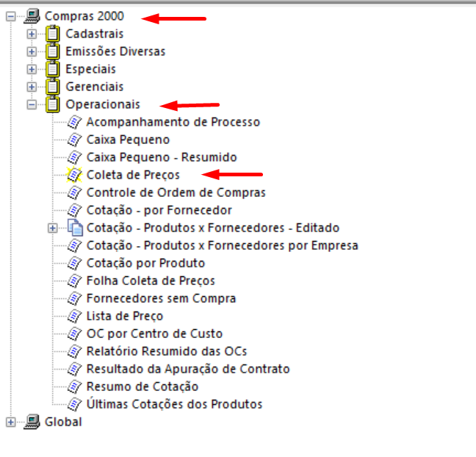
Task: Open Relatório Resumido das OCs
Action: [x=167, y=351]
